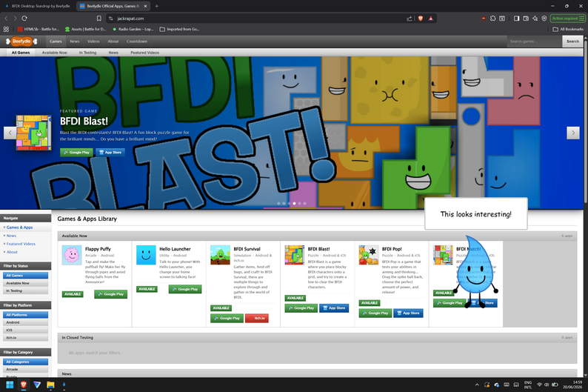Viewport: 588px width, 392px height.
Task: Filter platform by Android
Action: [25, 322]
